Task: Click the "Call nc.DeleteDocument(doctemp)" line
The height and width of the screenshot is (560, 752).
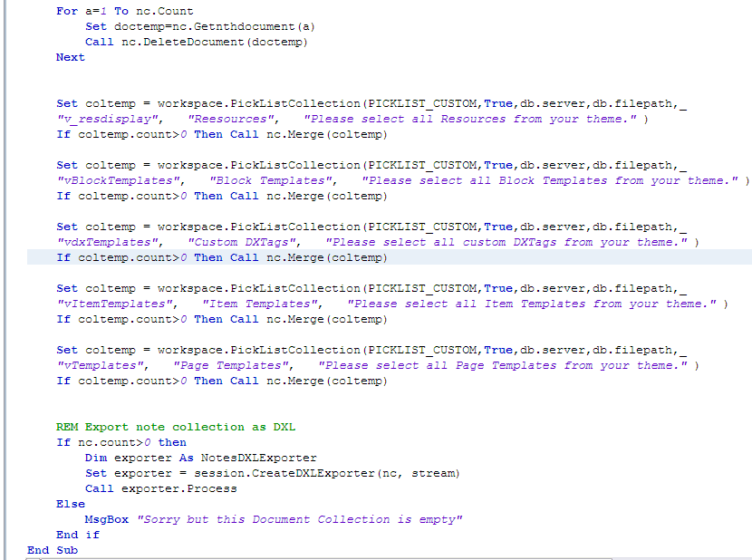Action: (196, 42)
